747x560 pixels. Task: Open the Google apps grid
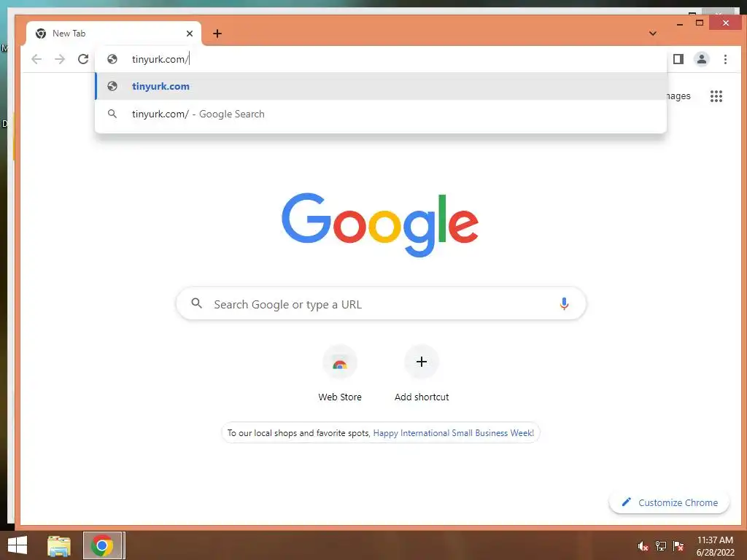[716, 96]
